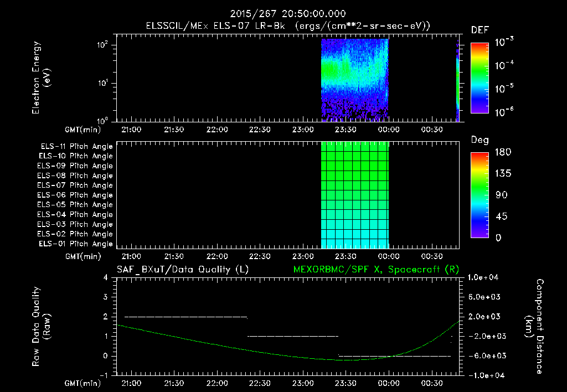Image resolution: width=567 pixels, height=392 pixels.
Task: Click the narrow spectrogram strip at right edge
Action: pyautogui.click(x=457, y=80)
